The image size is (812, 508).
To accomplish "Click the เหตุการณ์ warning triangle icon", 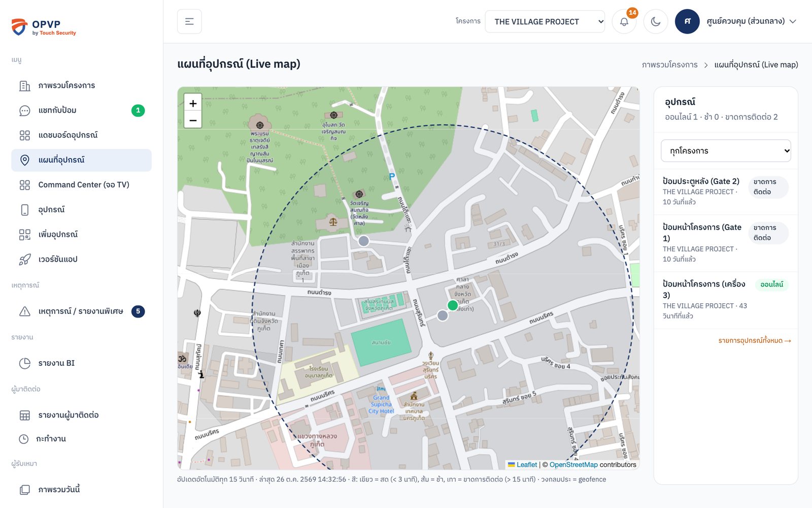I will tap(25, 311).
